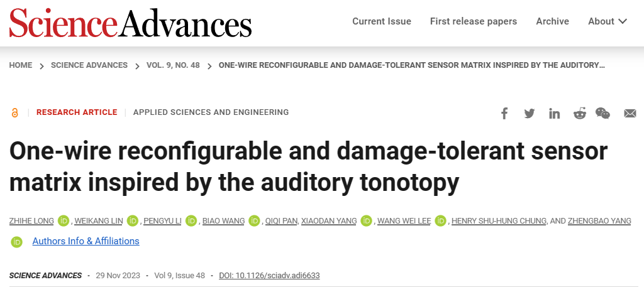Click the DOI 10.1126/sciadv.adi6633 link
This screenshot has width=644, height=287.
[x=269, y=275]
